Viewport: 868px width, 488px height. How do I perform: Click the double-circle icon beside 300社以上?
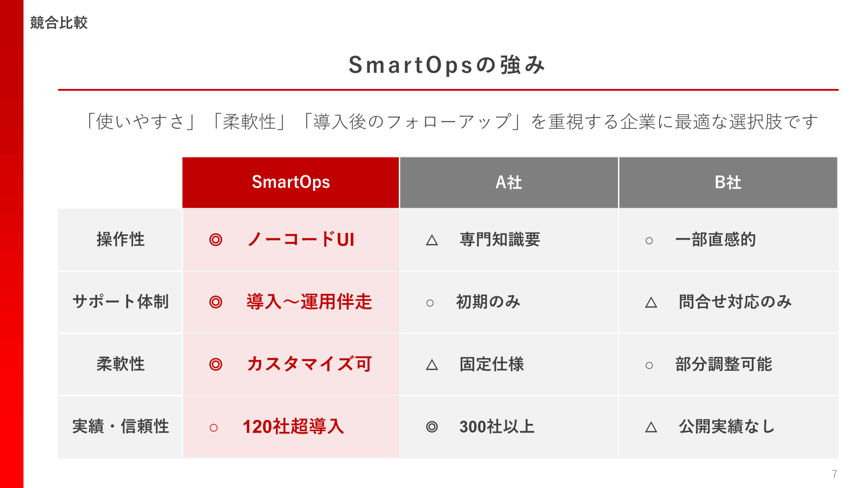(x=432, y=427)
